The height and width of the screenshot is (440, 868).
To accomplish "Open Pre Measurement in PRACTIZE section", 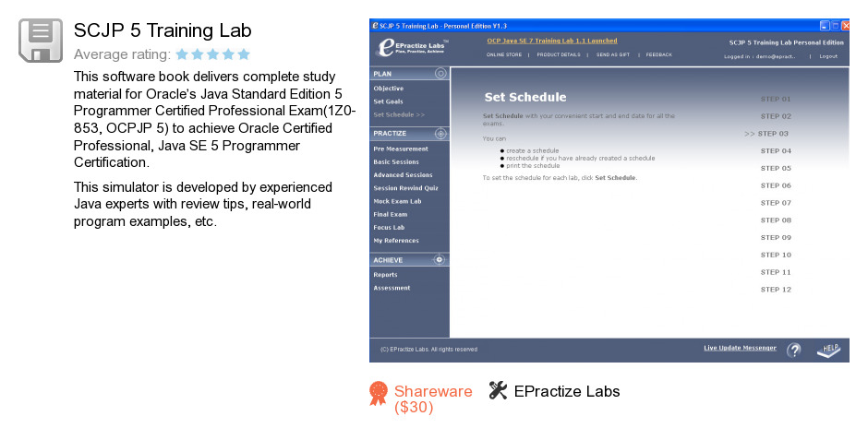I will 401,149.
